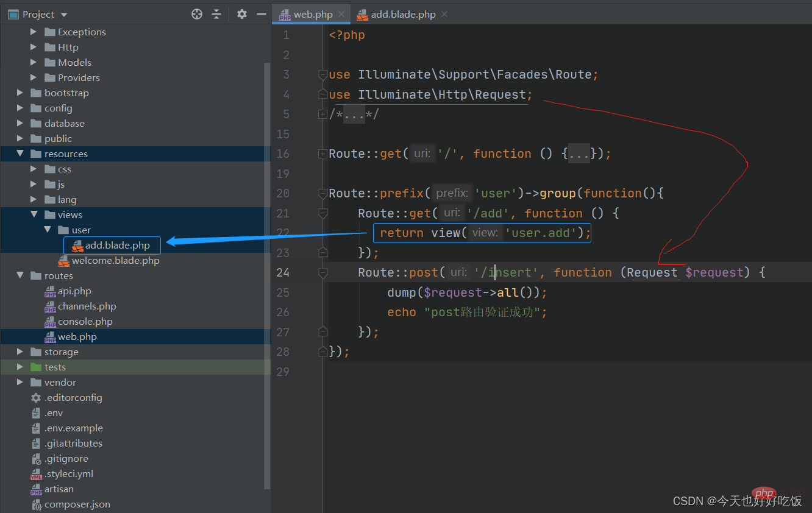Screen dimensions: 812x513
Task: Click the green tests folder icon
Action: click(x=36, y=367)
